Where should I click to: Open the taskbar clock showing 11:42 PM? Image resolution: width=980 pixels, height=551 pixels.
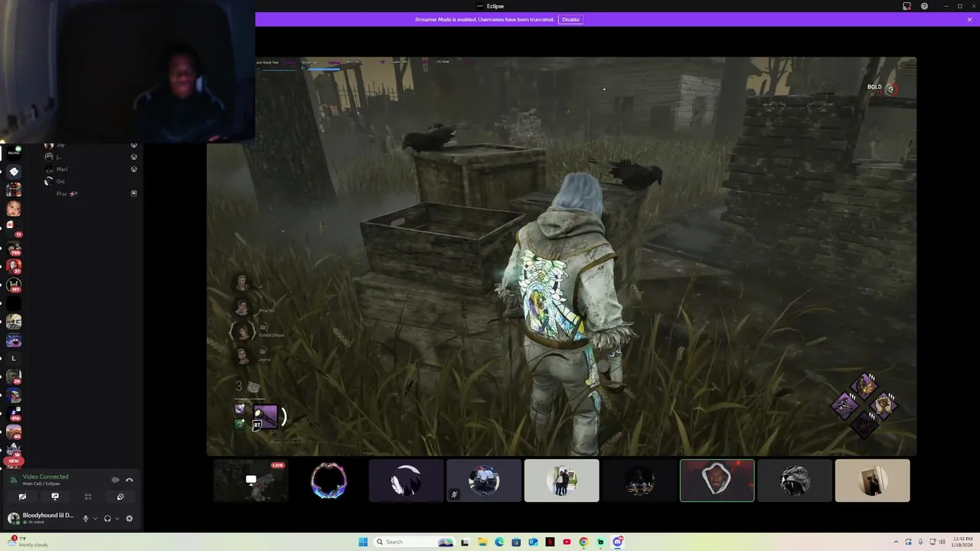(x=963, y=542)
